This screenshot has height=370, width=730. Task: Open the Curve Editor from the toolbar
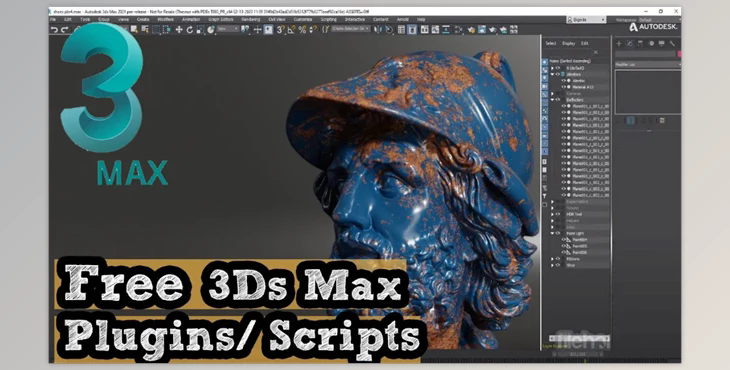(x=435, y=29)
